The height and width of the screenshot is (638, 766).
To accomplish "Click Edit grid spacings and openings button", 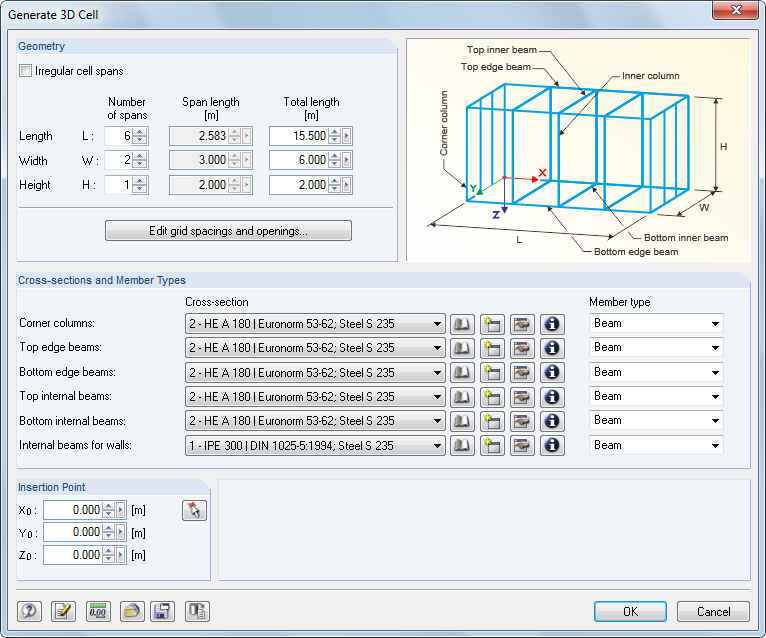I will [228, 231].
